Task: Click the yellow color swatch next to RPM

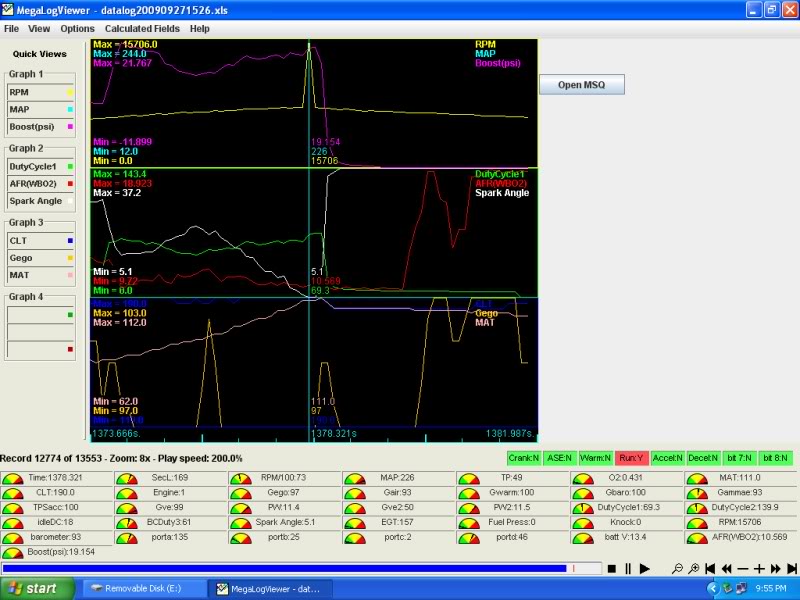Action: (68, 93)
